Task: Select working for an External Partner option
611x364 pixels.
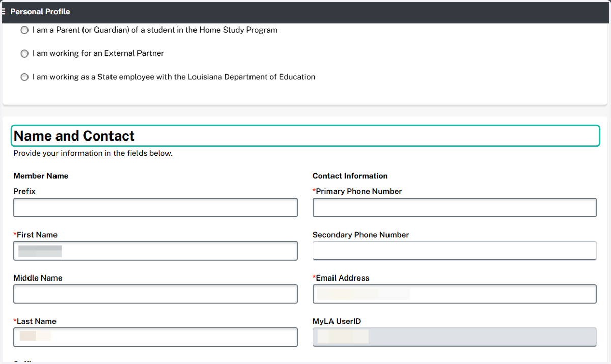Action: (24, 53)
